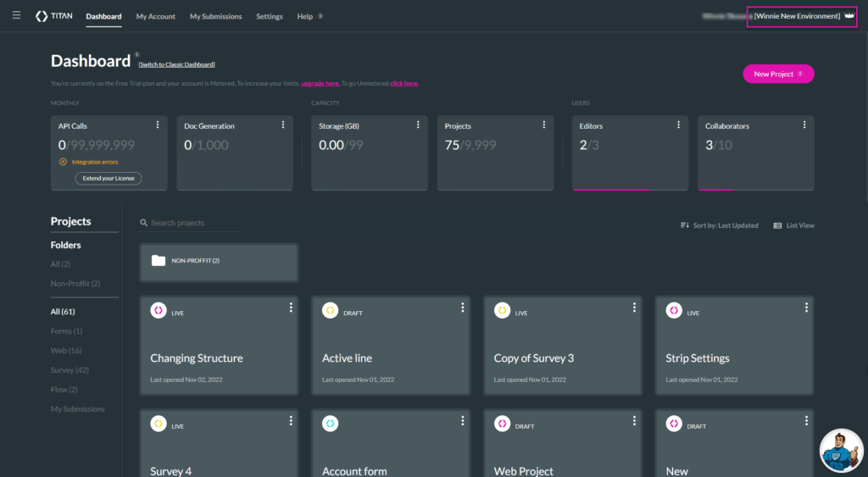Click the help info icon beside Help
Screen dimensions: 868x477
click(320, 16)
